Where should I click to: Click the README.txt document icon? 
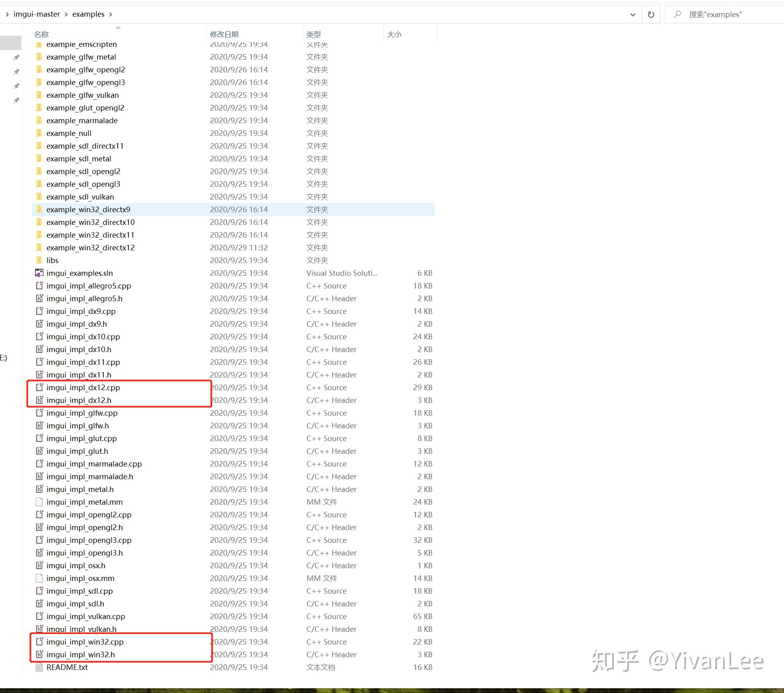coord(39,667)
